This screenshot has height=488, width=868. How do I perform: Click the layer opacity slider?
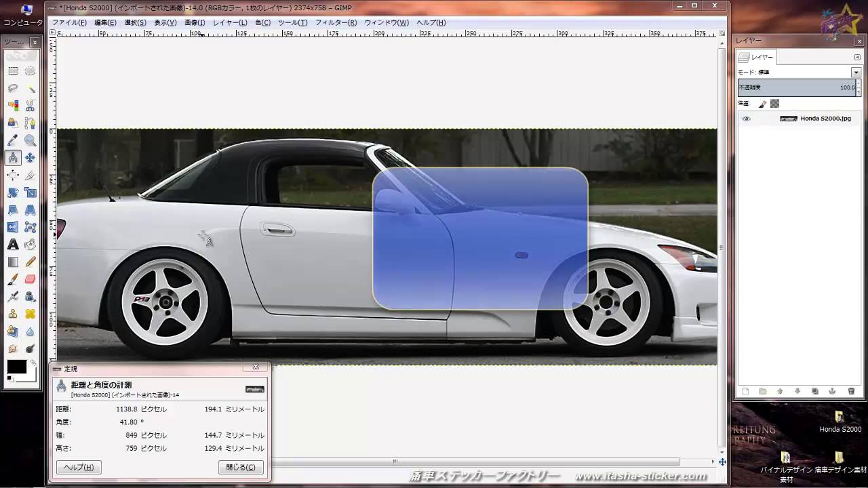point(797,87)
